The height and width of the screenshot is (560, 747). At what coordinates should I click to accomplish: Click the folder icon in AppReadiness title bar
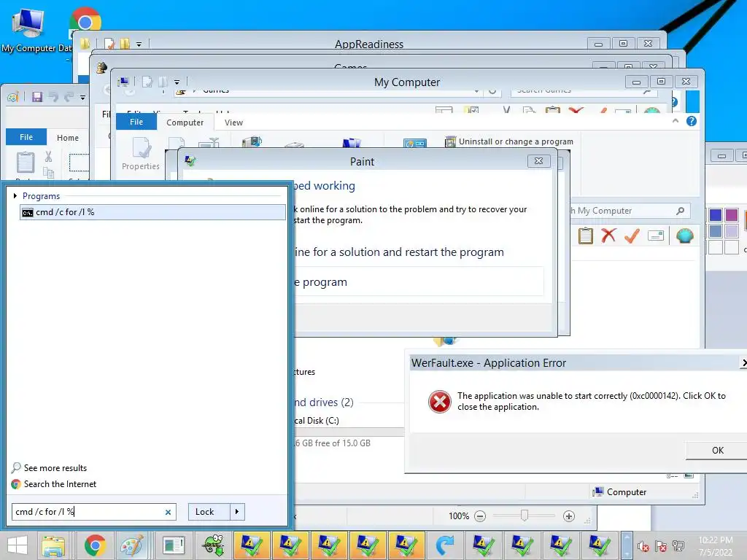pos(85,44)
